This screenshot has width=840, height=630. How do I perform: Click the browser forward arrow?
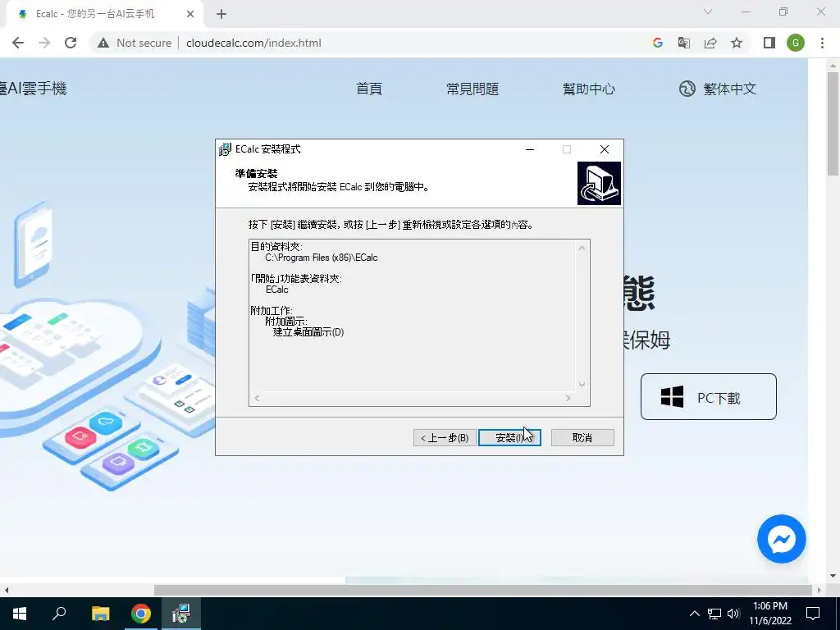coord(44,43)
